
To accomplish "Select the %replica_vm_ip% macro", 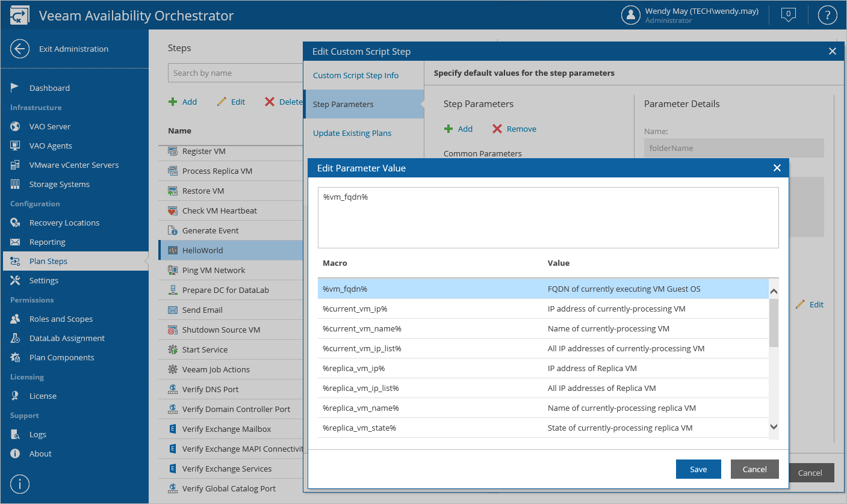I will pyautogui.click(x=543, y=368).
